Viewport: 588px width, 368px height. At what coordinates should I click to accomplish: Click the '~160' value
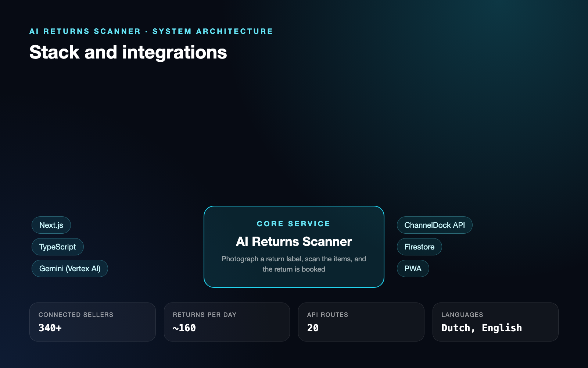pos(184,328)
